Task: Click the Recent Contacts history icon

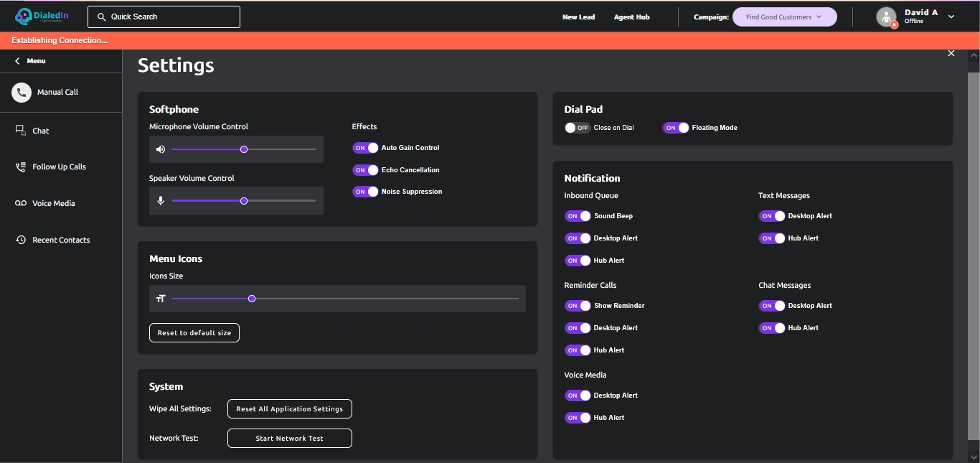Action: [x=21, y=240]
